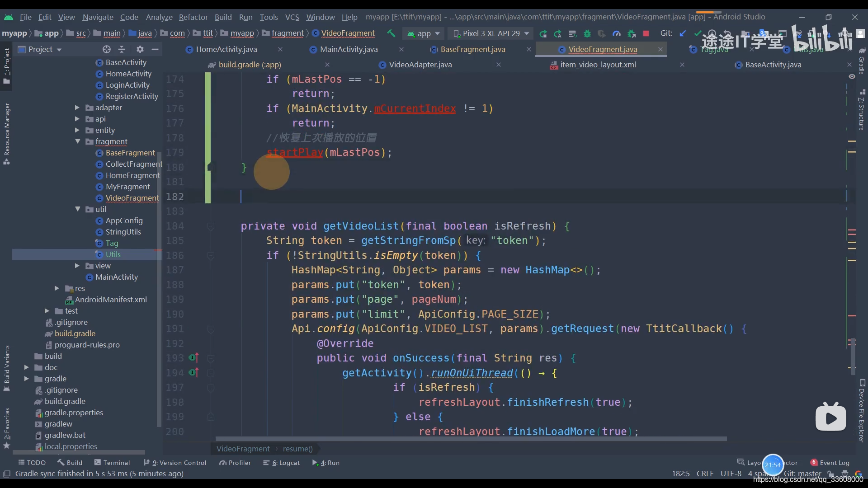Open the Profiler tool window
The width and height of the screenshot is (868, 488).
click(235, 463)
